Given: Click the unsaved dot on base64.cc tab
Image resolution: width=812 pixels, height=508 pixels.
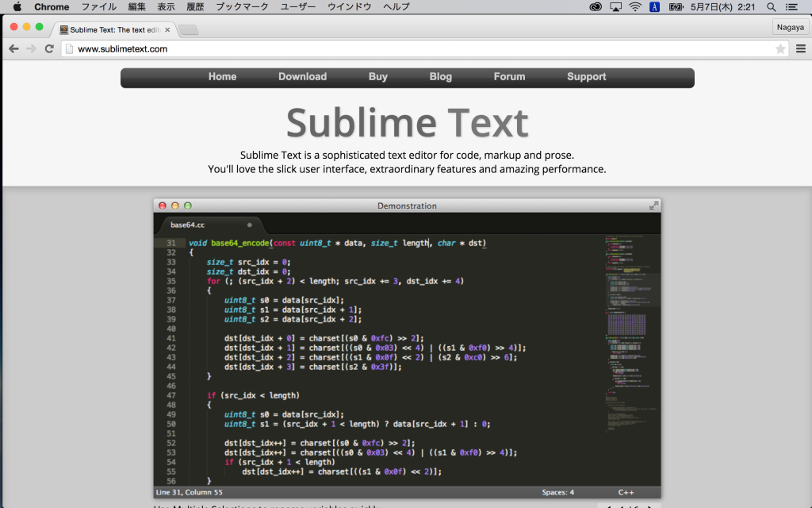Looking at the screenshot, I should pyautogui.click(x=250, y=225).
